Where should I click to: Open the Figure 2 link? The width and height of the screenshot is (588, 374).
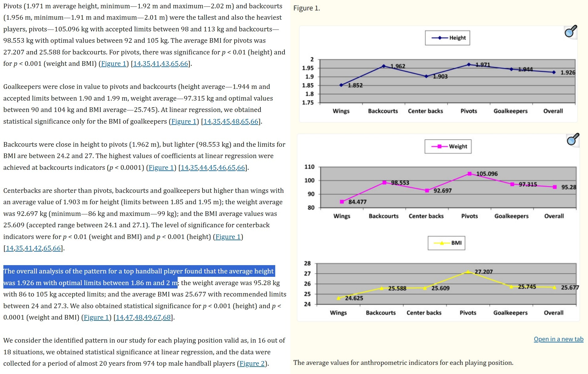point(252,364)
